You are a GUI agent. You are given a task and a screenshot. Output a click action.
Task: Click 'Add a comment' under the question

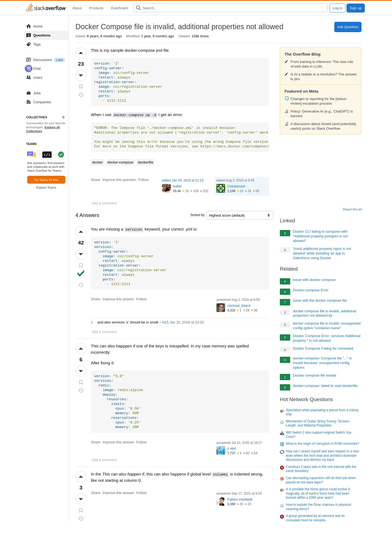coord(104,203)
